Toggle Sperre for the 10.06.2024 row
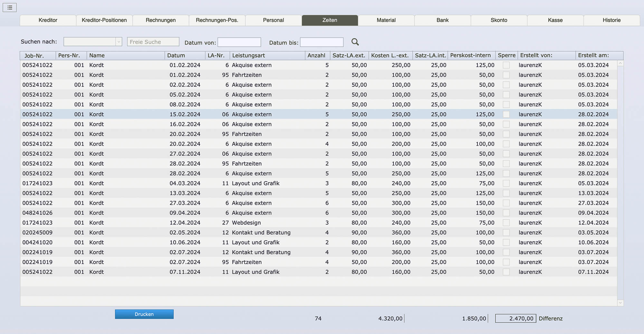This screenshot has width=644, height=334. [506, 242]
